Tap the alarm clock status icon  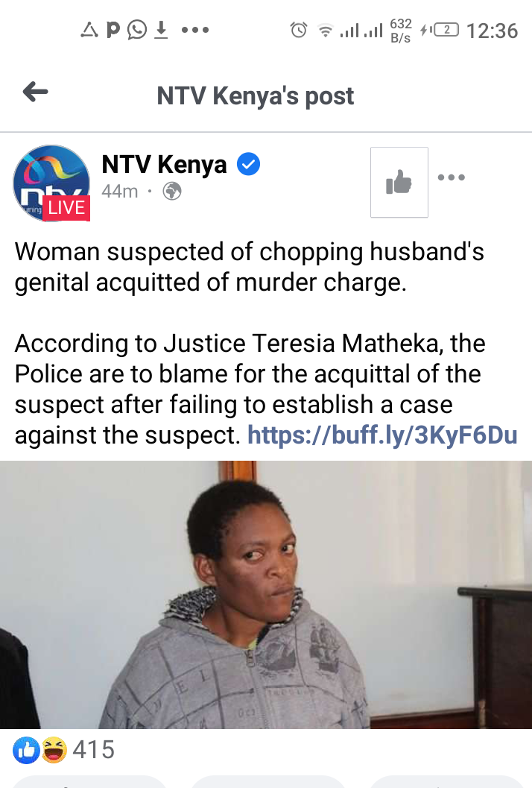coord(298,30)
